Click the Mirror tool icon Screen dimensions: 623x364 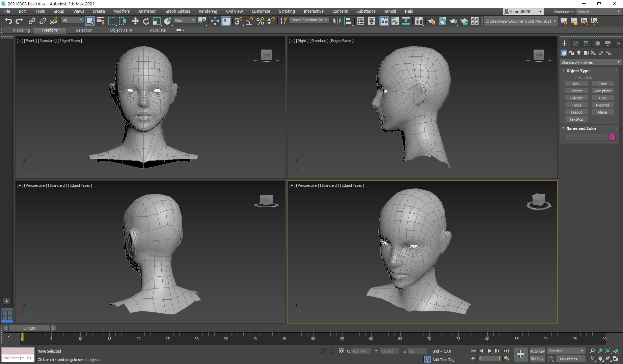click(336, 21)
